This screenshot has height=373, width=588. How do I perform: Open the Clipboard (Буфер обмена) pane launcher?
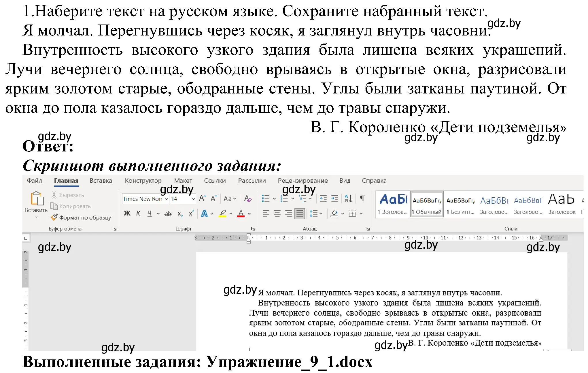click(x=114, y=228)
